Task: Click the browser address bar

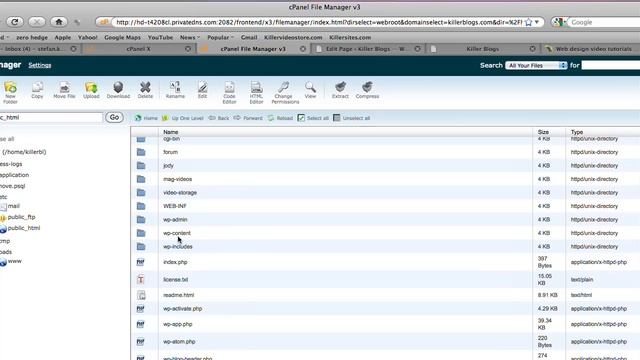Action: (318, 22)
